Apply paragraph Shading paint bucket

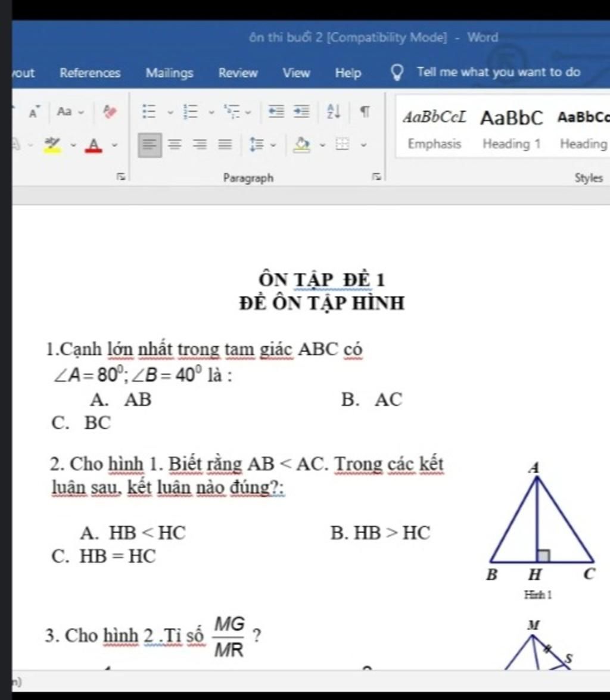click(x=302, y=145)
